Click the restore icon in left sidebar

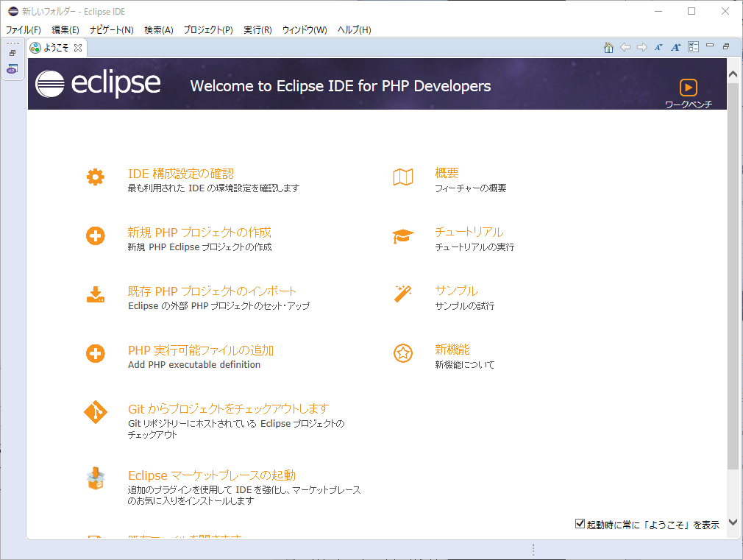point(13,53)
